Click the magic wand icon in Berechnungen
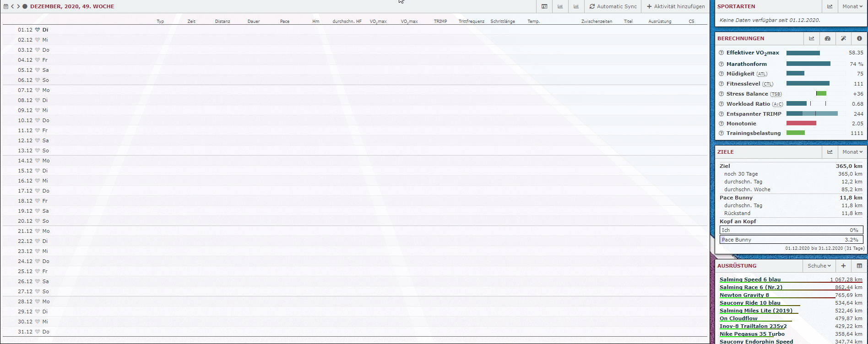This screenshot has width=868, height=344. pos(843,38)
